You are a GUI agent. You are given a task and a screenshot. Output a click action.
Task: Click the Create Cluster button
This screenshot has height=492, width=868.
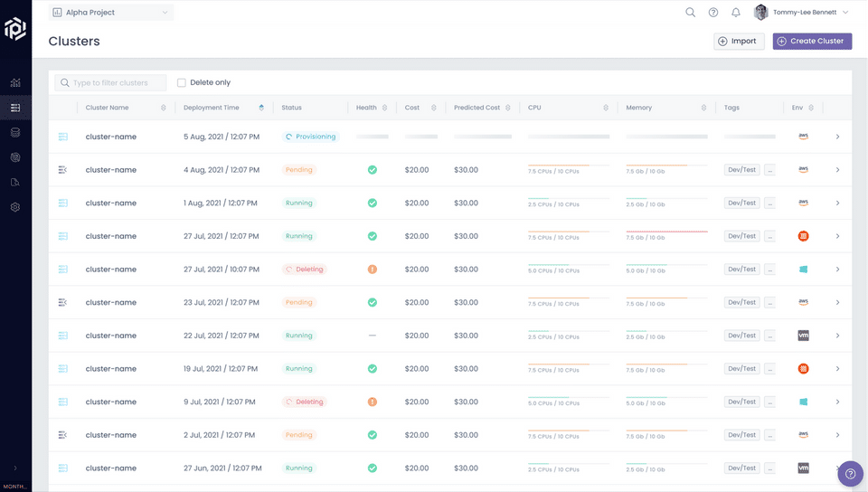coord(812,41)
